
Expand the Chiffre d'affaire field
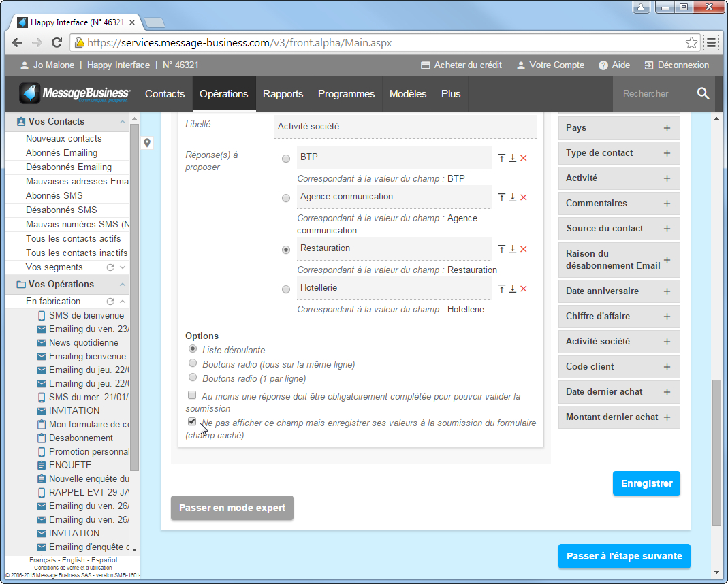click(667, 317)
